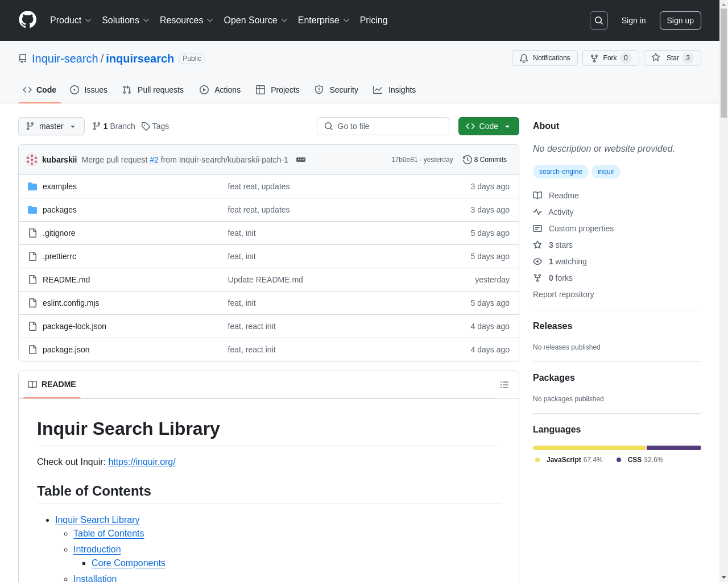The height and width of the screenshot is (582, 728).
Task: Click the inquir topic tag
Action: click(x=606, y=172)
